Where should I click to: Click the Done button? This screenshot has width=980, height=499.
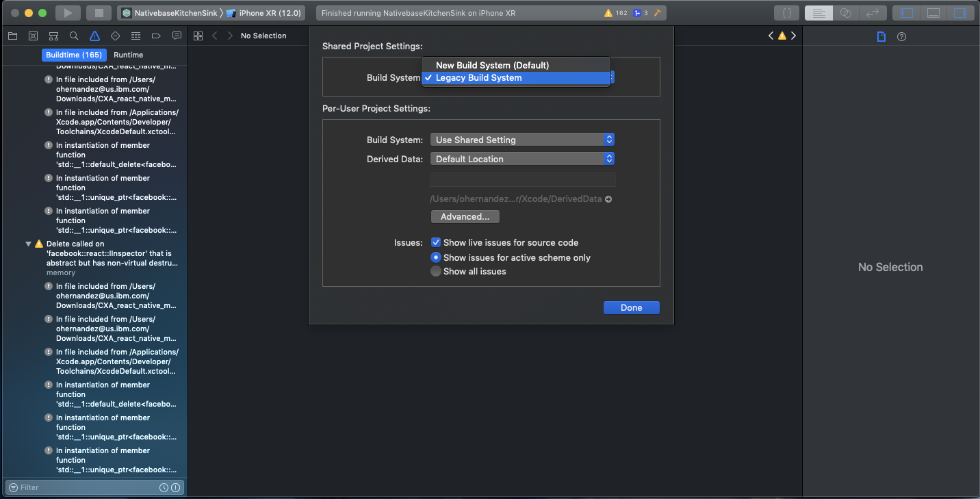[x=631, y=307]
